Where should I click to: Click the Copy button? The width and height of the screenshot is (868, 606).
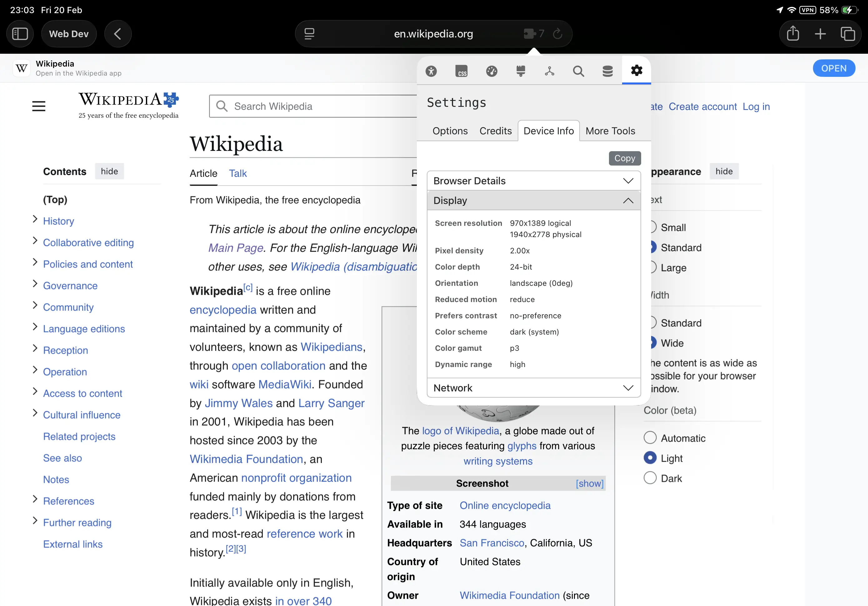624,158
